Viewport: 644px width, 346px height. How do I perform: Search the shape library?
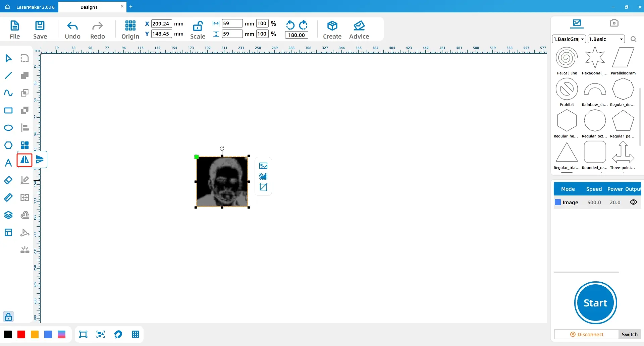tap(633, 39)
